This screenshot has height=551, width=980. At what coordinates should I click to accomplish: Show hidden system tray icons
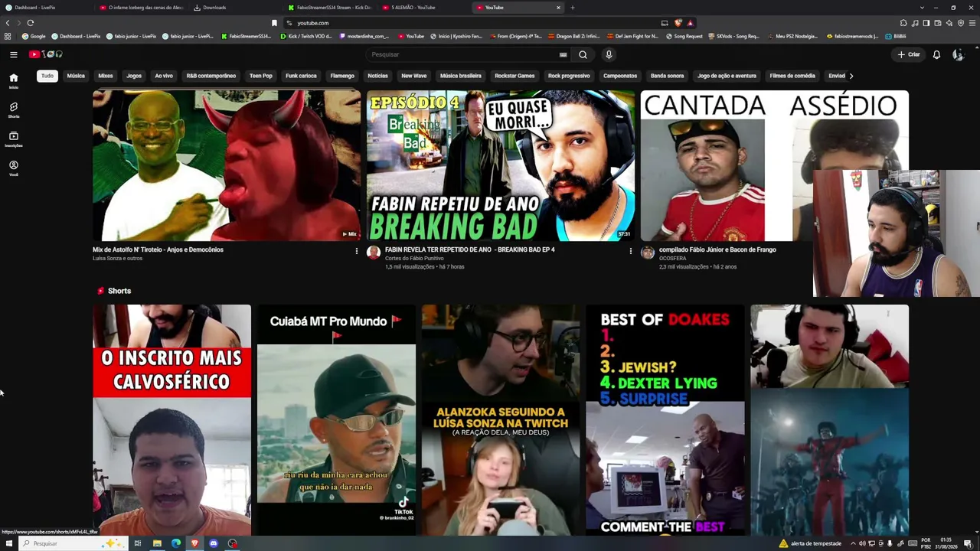tap(853, 543)
